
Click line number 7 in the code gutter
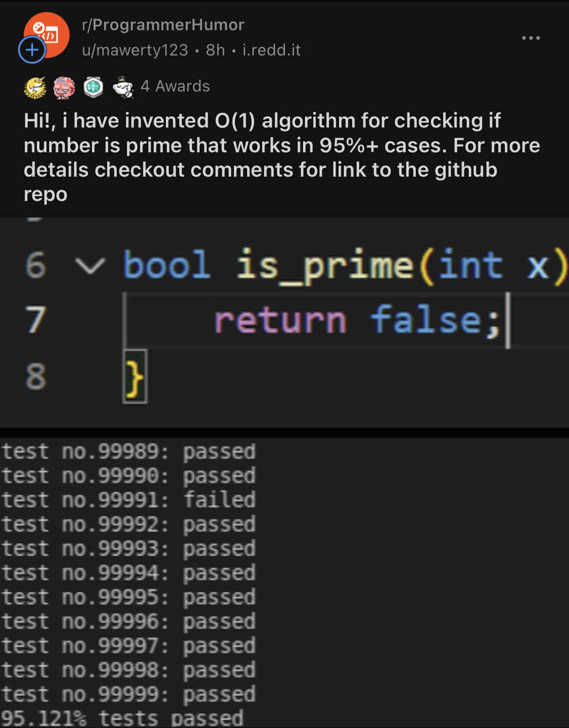click(36, 320)
